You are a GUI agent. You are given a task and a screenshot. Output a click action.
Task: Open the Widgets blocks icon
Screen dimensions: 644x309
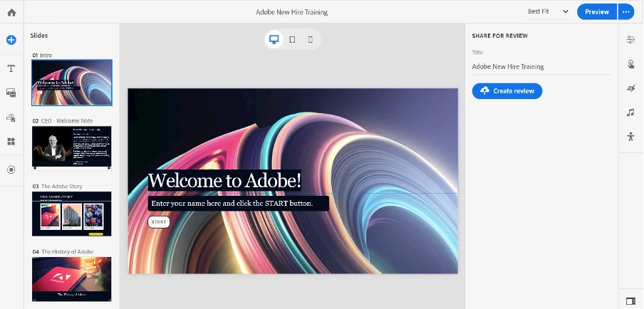tap(11, 142)
